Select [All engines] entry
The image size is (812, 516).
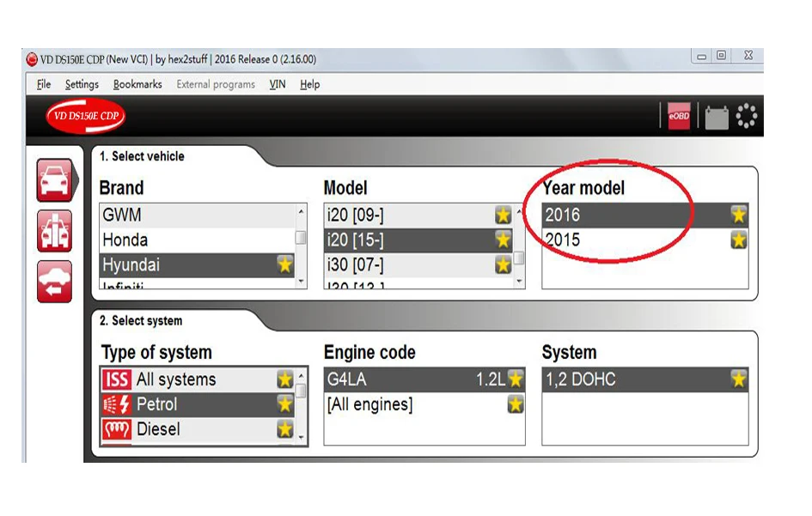[424, 404]
